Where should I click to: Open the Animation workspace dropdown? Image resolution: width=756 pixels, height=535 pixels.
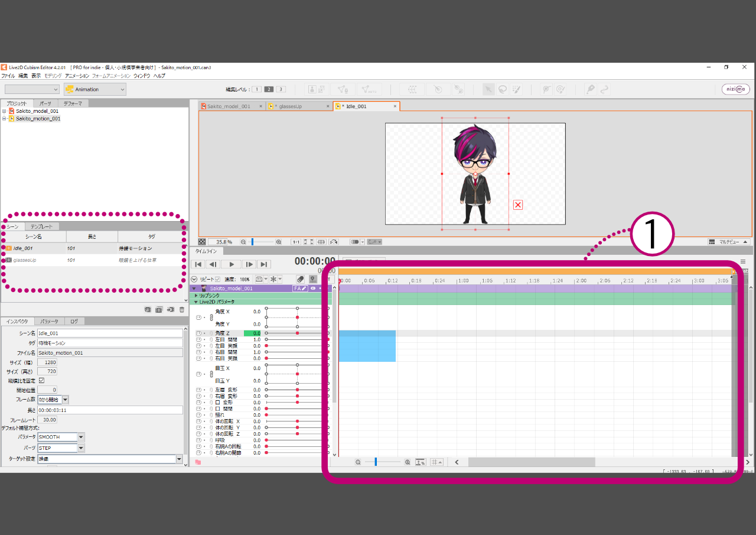95,89
